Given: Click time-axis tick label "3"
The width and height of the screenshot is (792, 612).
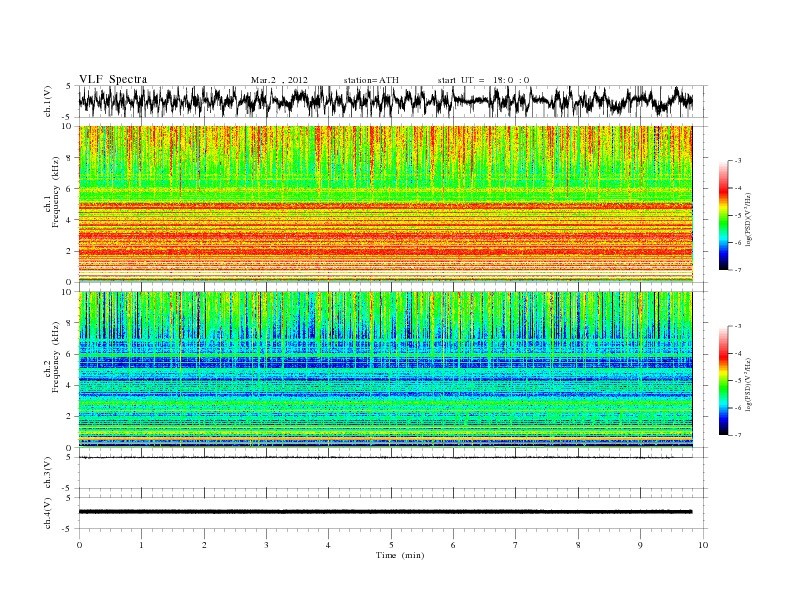Looking at the screenshot, I should pyautogui.click(x=266, y=545).
